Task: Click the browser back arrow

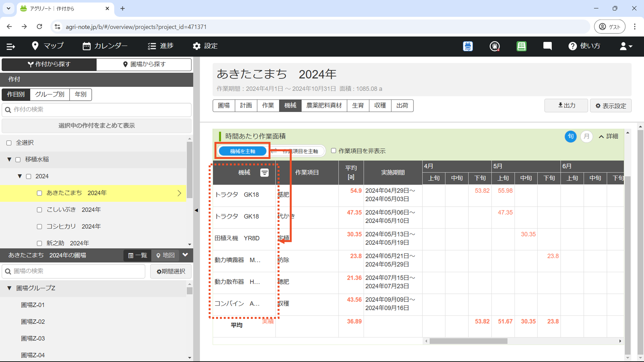Action: [9, 27]
